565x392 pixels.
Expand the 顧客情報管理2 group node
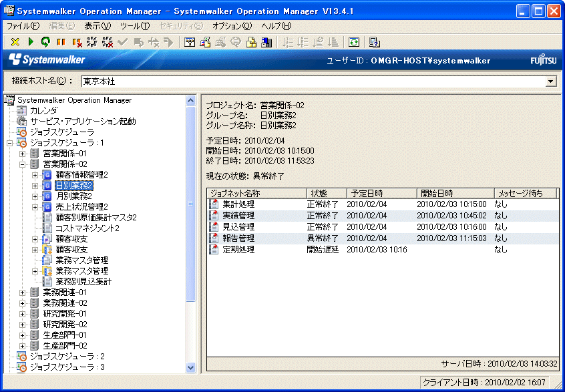coord(35,175)
